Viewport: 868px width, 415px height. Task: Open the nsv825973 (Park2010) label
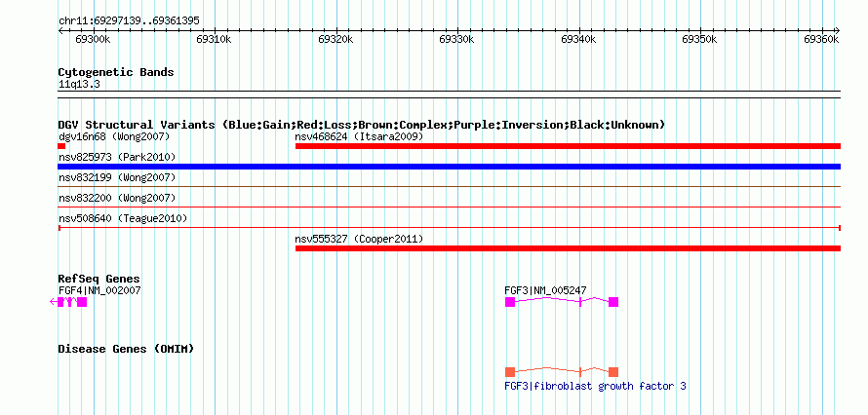(117, 157)
